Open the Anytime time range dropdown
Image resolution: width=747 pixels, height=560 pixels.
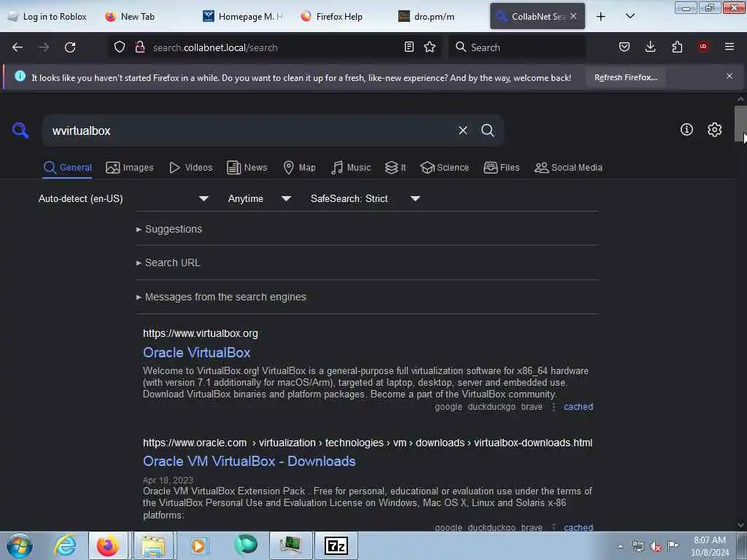point(260,198)
